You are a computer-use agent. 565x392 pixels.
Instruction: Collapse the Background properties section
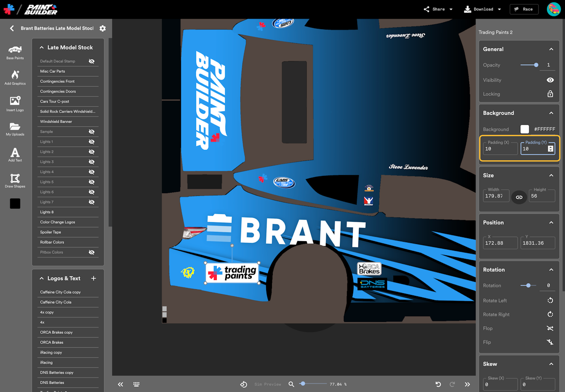coord(551,113)
